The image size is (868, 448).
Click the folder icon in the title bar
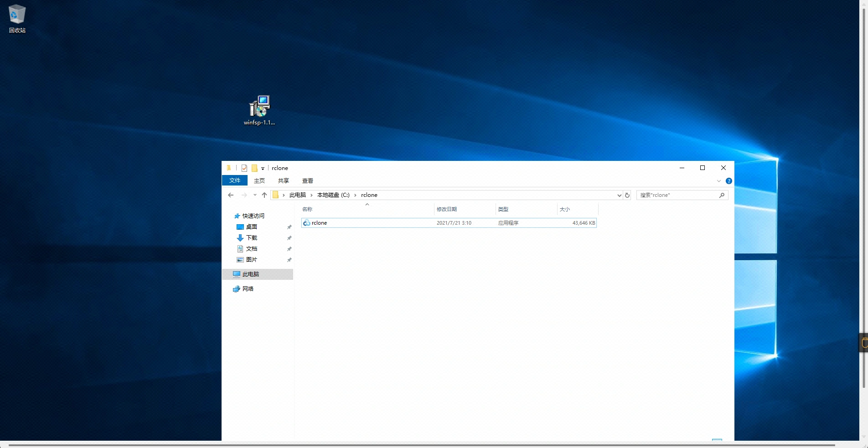coord(229,168)
